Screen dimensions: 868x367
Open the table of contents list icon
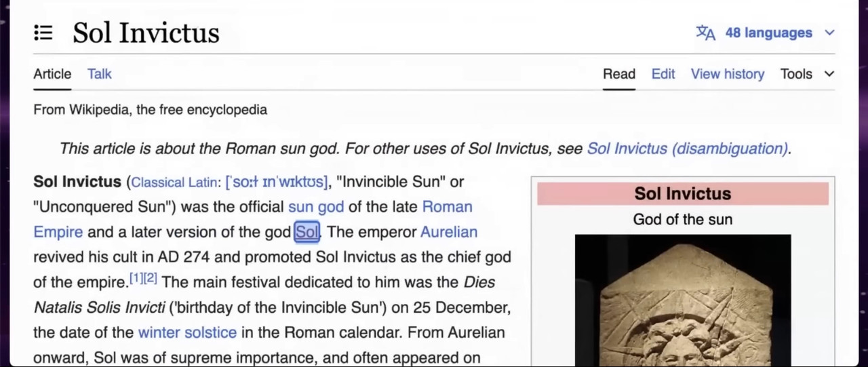click(43, 33)
